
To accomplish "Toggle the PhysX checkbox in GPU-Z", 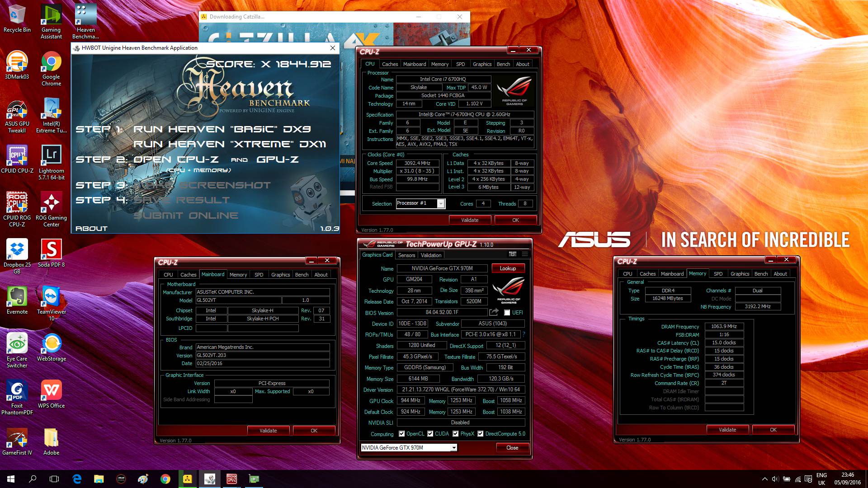I will (456, 434).
